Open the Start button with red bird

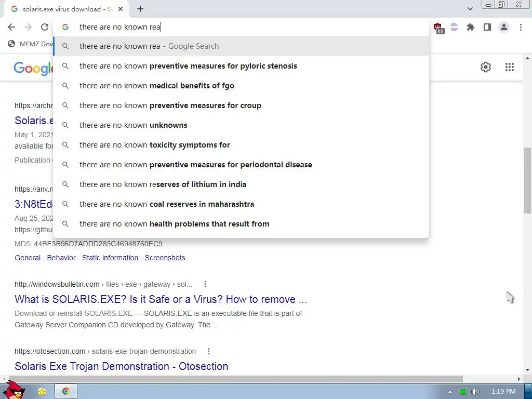[15, 390]
